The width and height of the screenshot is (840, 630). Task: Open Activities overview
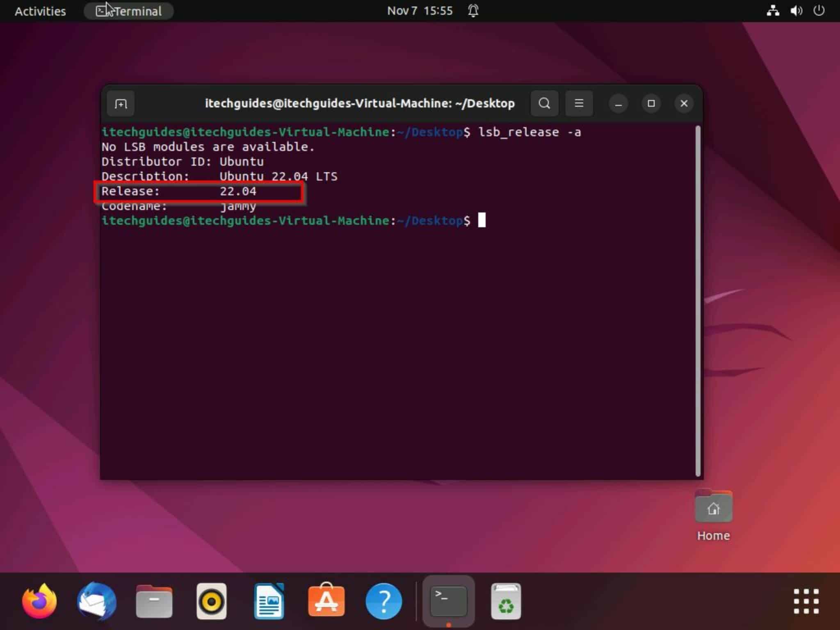tap(40, 11)
